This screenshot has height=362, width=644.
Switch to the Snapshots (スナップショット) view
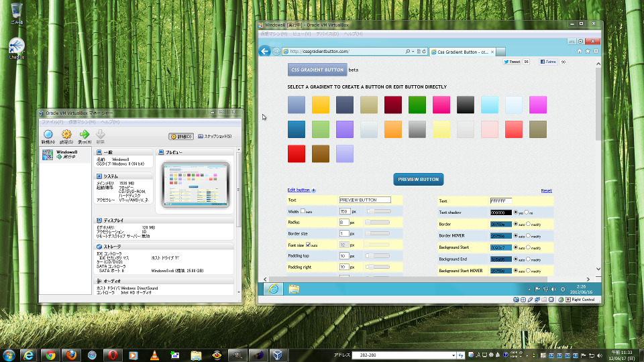coord(215,136)
